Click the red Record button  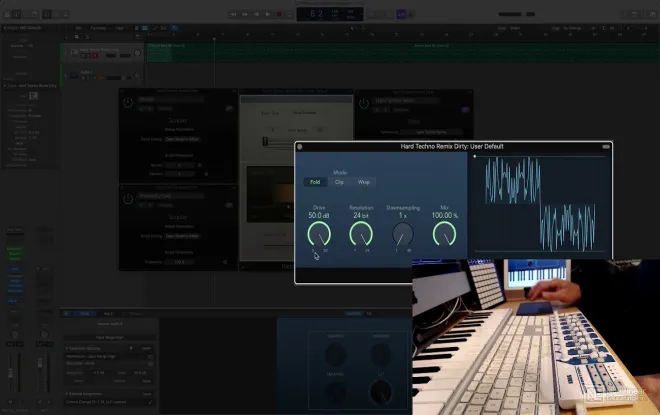279,14
